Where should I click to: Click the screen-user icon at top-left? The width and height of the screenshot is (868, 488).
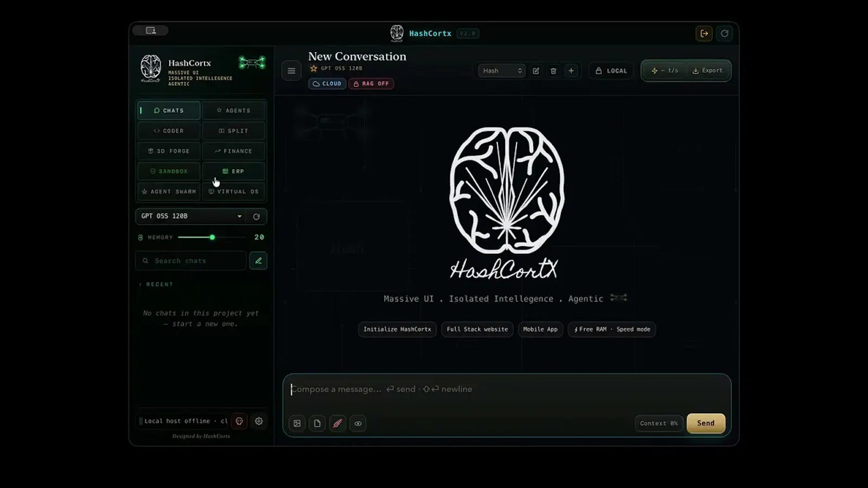click(150, 30)
